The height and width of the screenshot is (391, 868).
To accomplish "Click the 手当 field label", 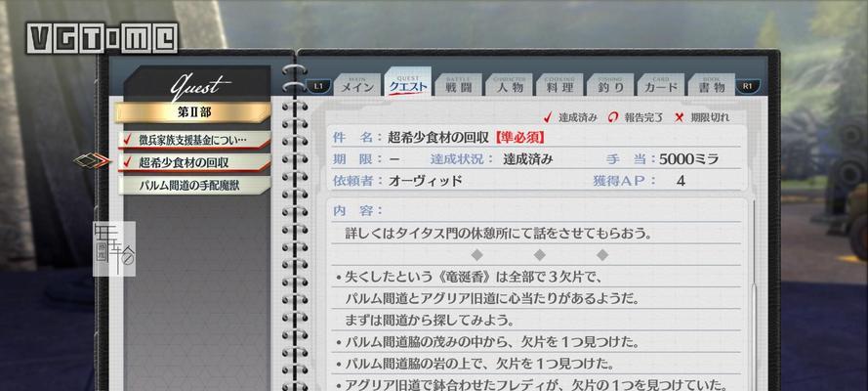I will coord(631,159).
